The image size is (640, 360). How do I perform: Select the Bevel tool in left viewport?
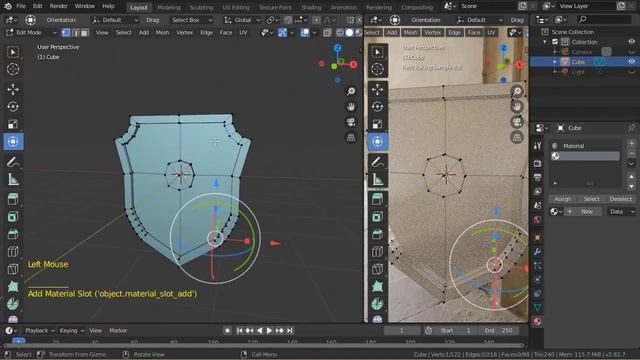click(x=13, y=234)
